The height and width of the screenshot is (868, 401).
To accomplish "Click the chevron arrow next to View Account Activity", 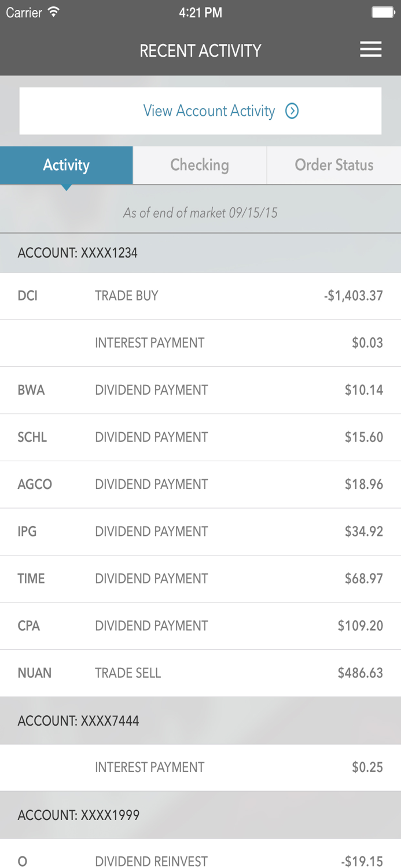I will [x=293, y=111].
